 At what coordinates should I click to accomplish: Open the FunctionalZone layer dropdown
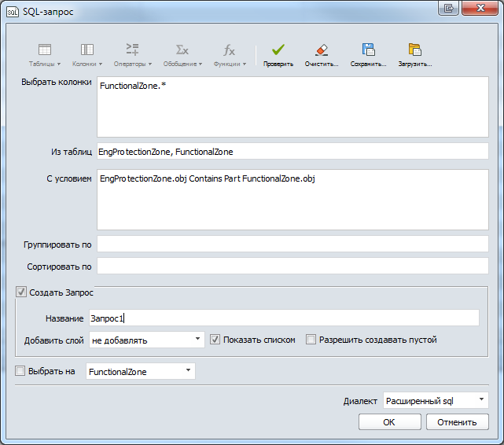[x=140, y=371]
